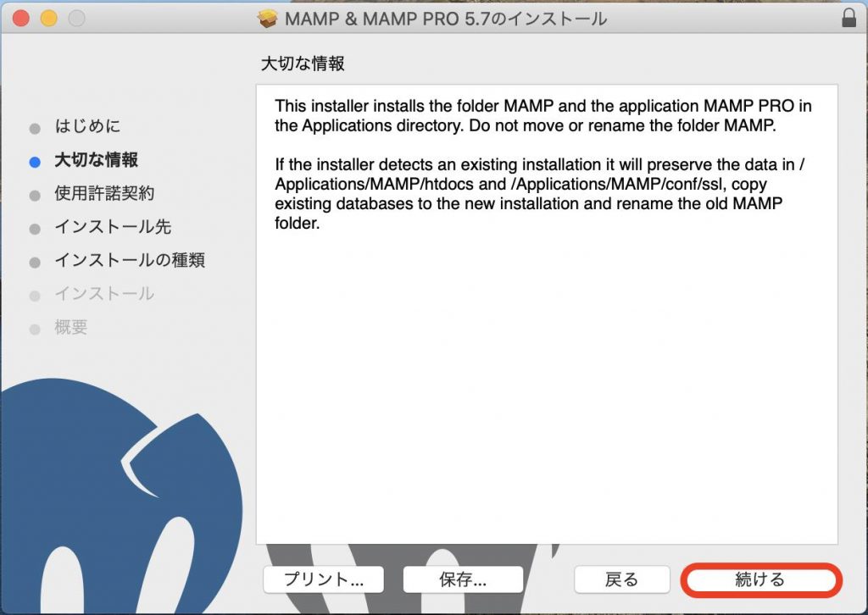
Task: Select the 大切な情報 step in sidebar
Action: click(x=97, y=160)
